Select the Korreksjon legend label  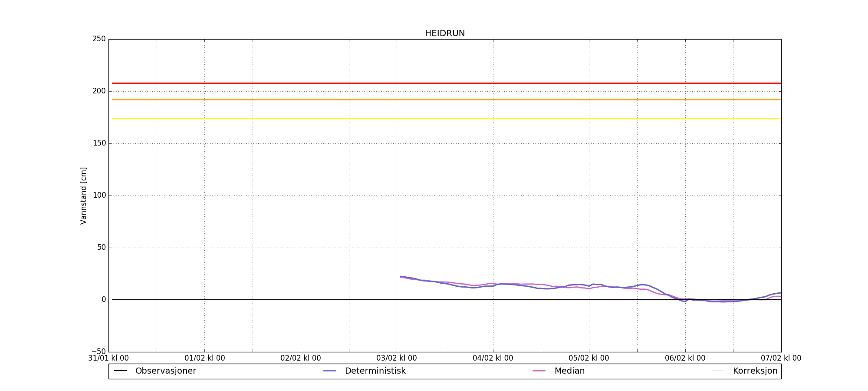[755, 371]
